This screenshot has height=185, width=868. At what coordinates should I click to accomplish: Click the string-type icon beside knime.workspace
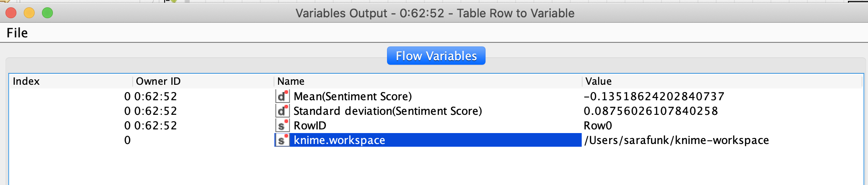tap(282, 140)
